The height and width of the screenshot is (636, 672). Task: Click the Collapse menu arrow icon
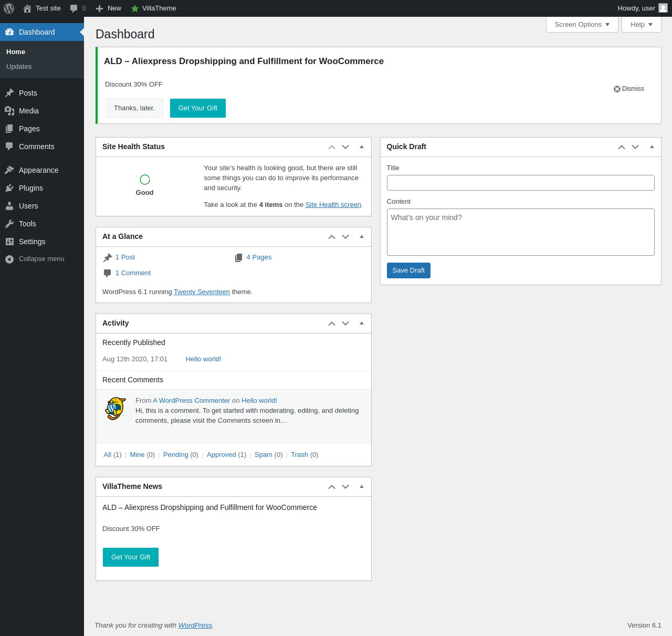click(9, 259)
